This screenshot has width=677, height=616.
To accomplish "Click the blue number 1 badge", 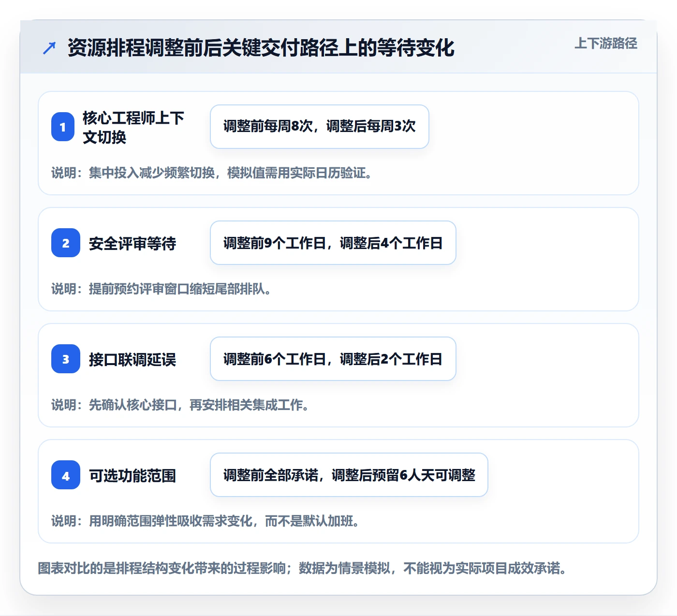I will tap(63, 127).
